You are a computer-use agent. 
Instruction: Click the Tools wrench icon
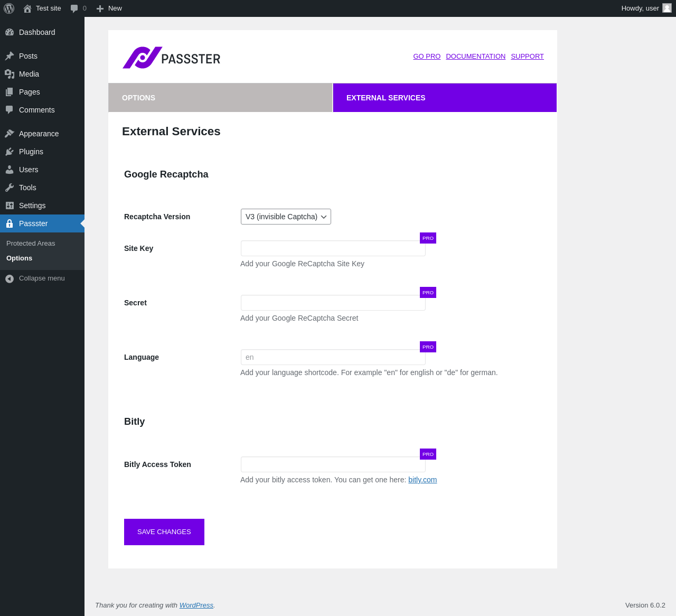pos(10,188)
